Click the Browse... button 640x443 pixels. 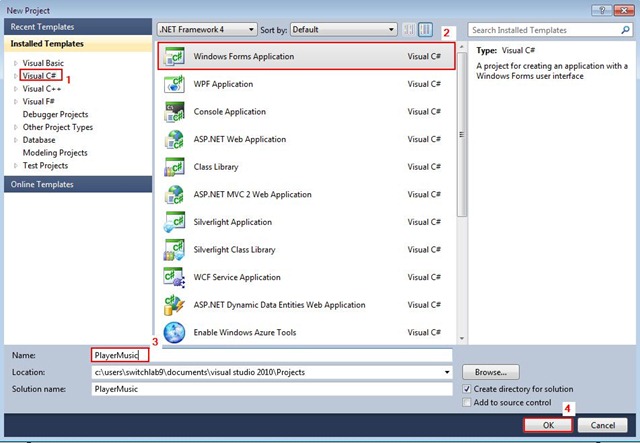click(x=491, y=372)
